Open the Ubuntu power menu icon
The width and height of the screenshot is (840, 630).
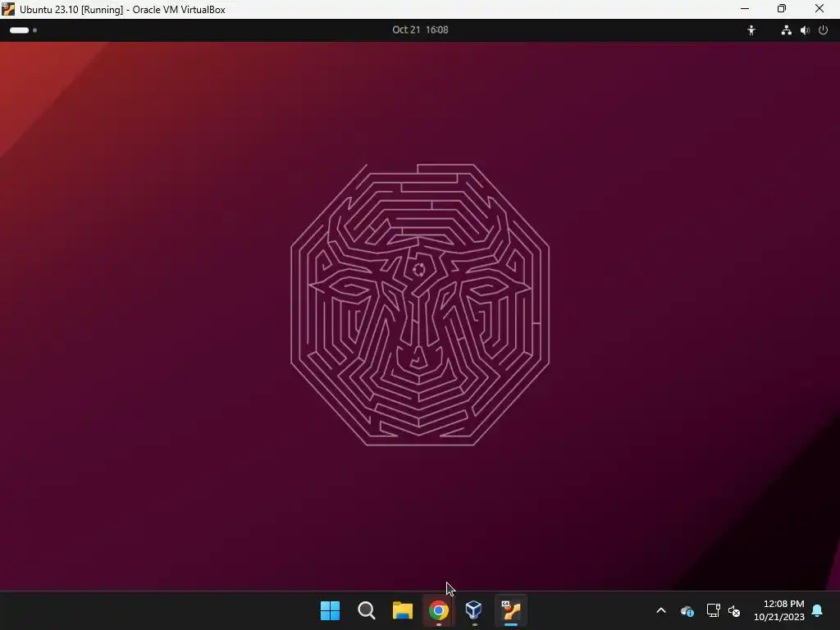click(x=824, y=30)
